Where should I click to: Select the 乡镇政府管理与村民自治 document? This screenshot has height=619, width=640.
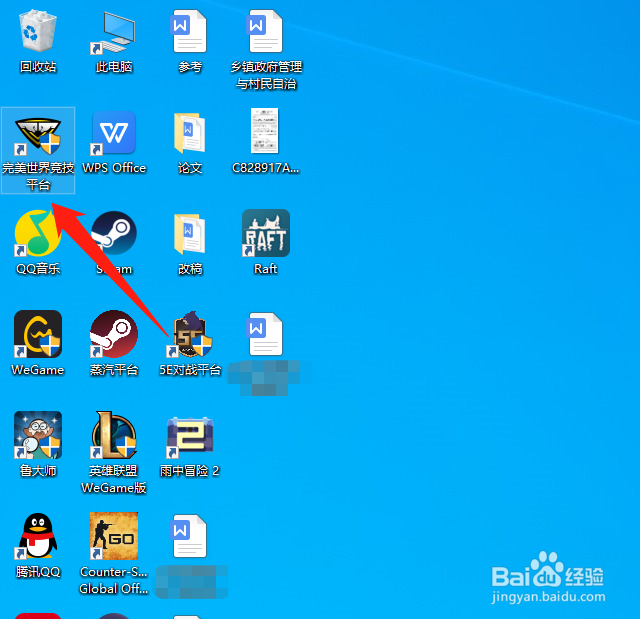point(266,31)
